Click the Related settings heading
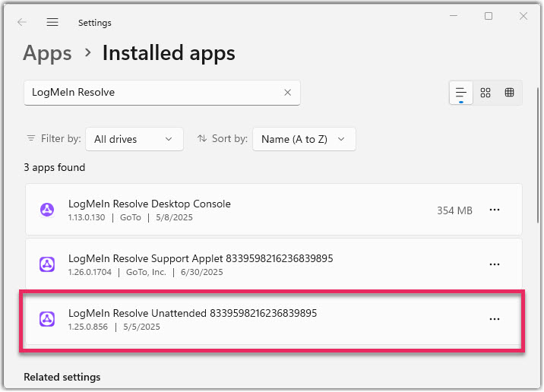This screenshot has height=392, width=544. tap(62, 377)
